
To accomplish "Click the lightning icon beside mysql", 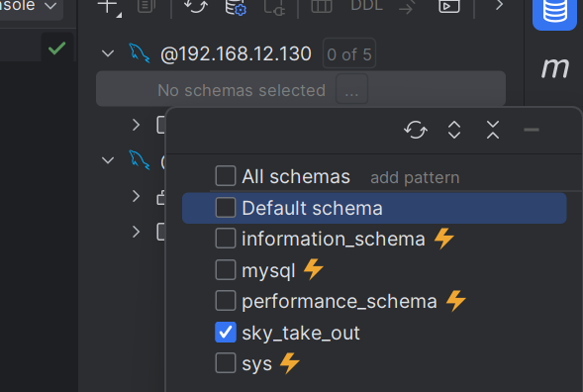I will 314,269.
